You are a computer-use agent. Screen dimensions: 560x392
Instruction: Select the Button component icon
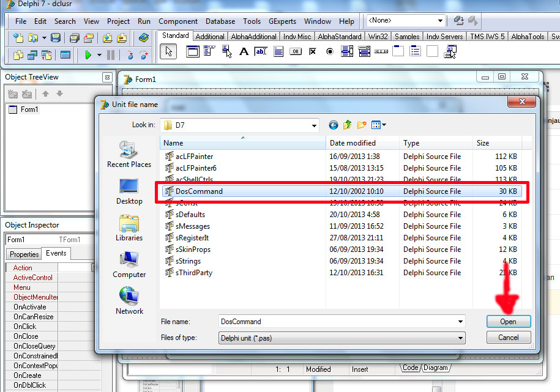[296, 52]
